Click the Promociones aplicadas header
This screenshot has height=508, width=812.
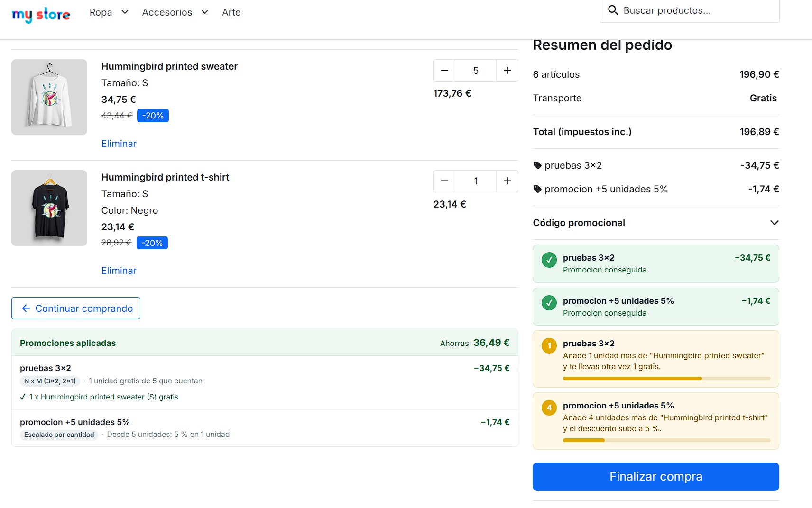click(x=68, y=343)
